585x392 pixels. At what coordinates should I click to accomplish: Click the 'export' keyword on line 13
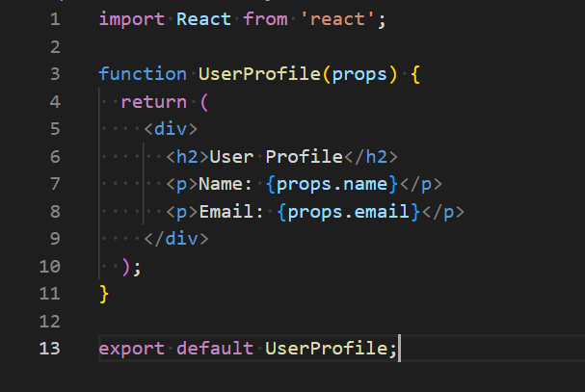[131, 349]
